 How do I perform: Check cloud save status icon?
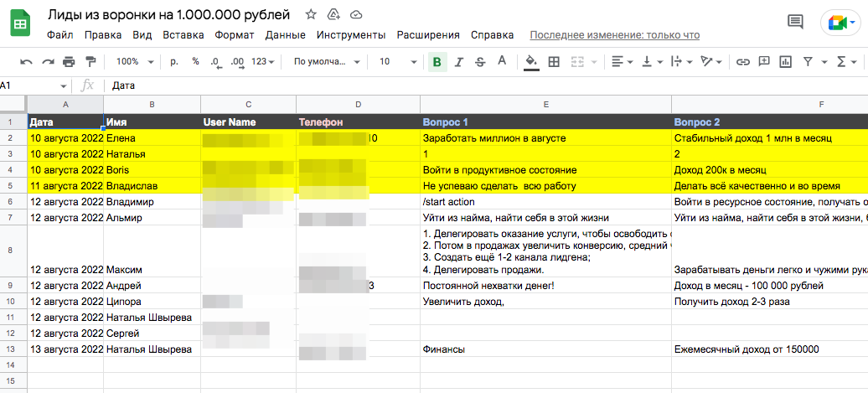point(357,14)
